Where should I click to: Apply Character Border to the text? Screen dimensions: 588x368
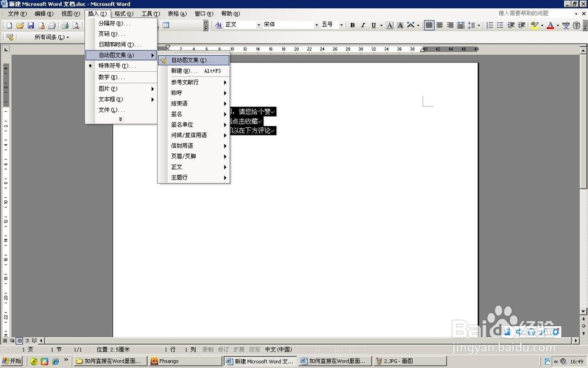[x=390, y=25]
